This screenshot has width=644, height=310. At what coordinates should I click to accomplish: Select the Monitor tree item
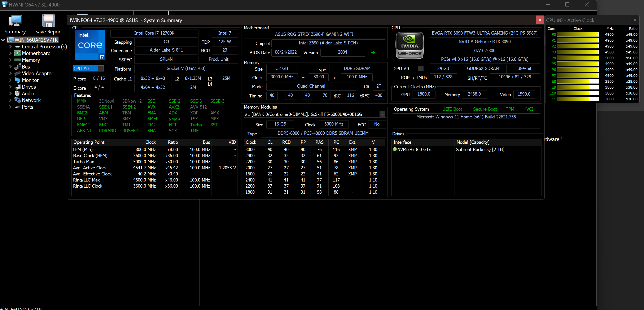[x=30, y=80]
